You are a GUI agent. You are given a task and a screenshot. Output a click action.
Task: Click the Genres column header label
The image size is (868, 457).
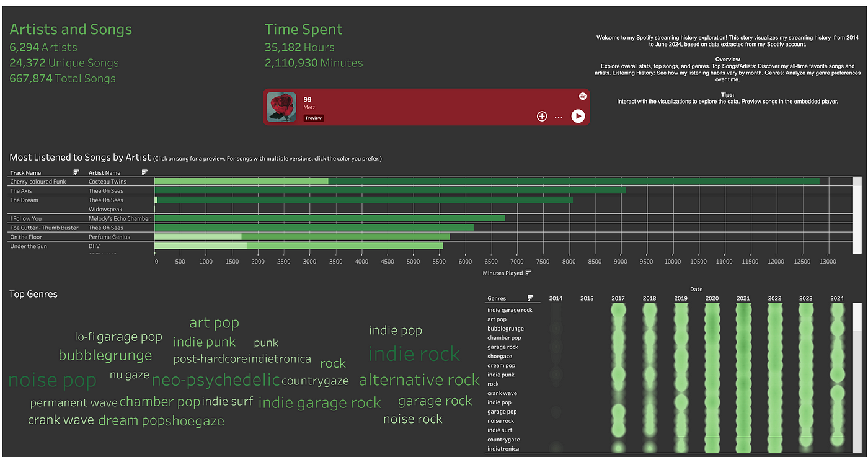(x=497, y=298)
